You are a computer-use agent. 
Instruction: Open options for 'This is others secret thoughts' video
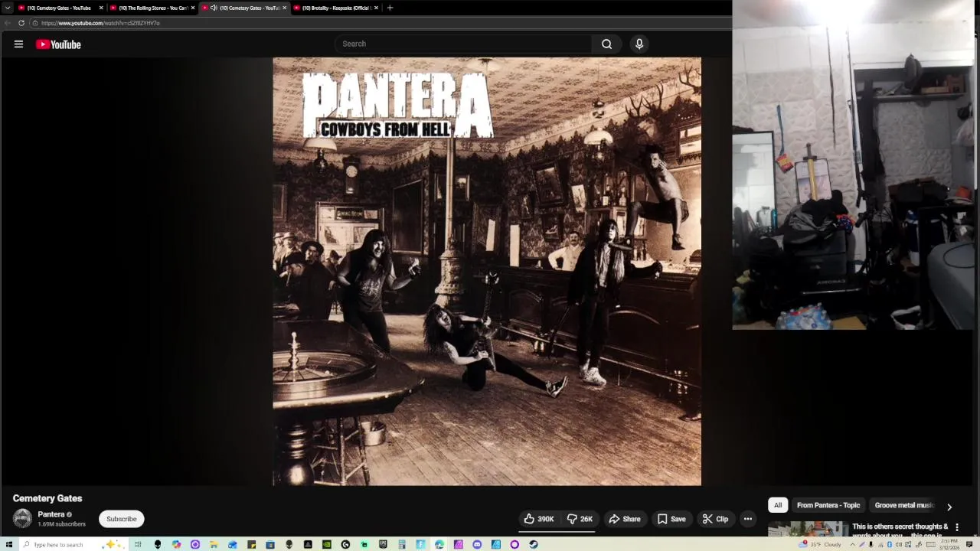click(957, 527)
